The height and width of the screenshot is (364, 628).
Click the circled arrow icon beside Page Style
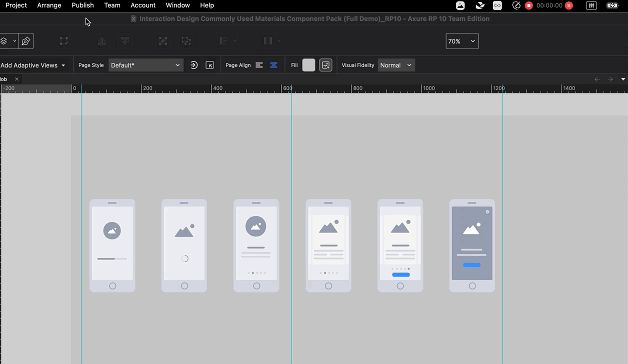pyautogui.click(x=194, y=65)
